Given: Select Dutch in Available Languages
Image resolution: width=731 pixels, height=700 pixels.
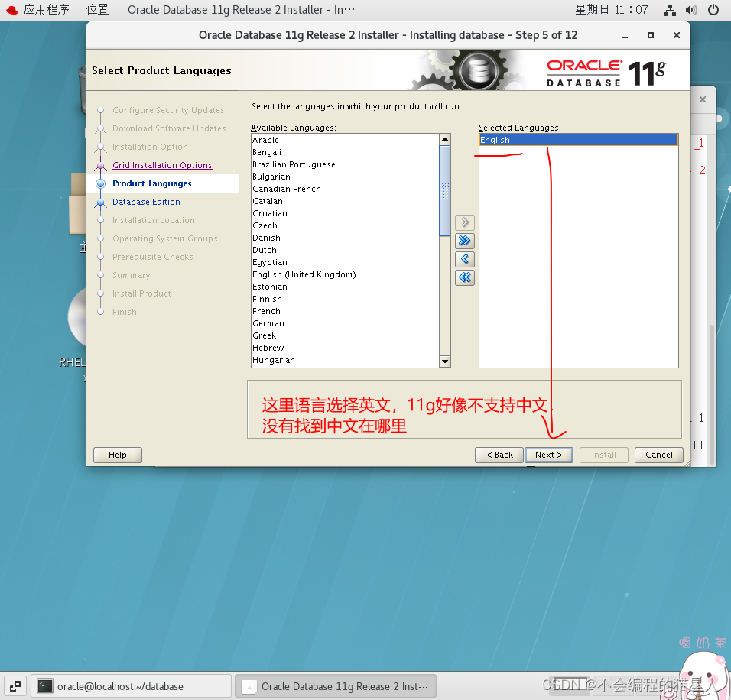Looking at the screenshot, I should [x=345, y=250].
